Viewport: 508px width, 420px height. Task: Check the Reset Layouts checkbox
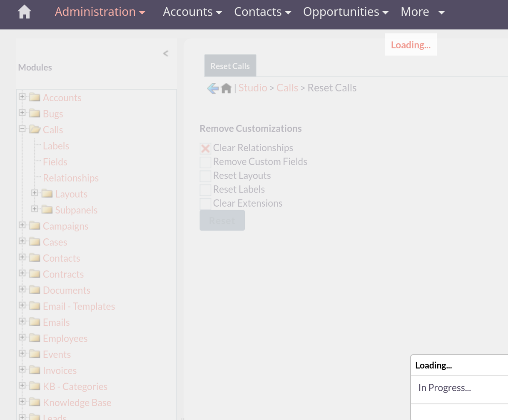click(x=205, y=176)
